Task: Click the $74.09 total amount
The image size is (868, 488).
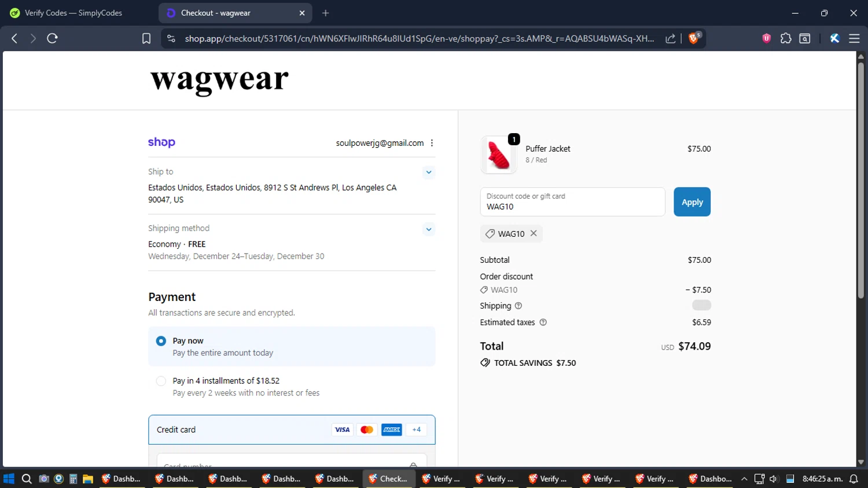Action: tap(694, 346)
